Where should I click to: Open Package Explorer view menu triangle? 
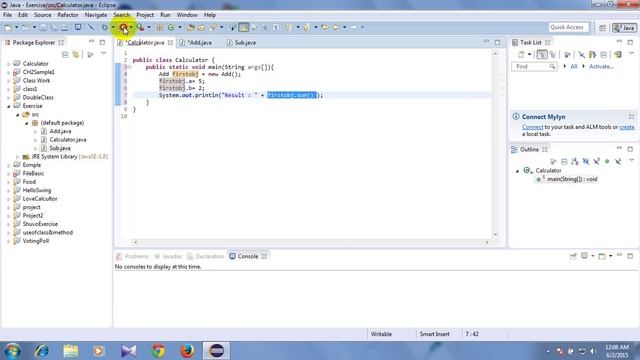(104, 54)
